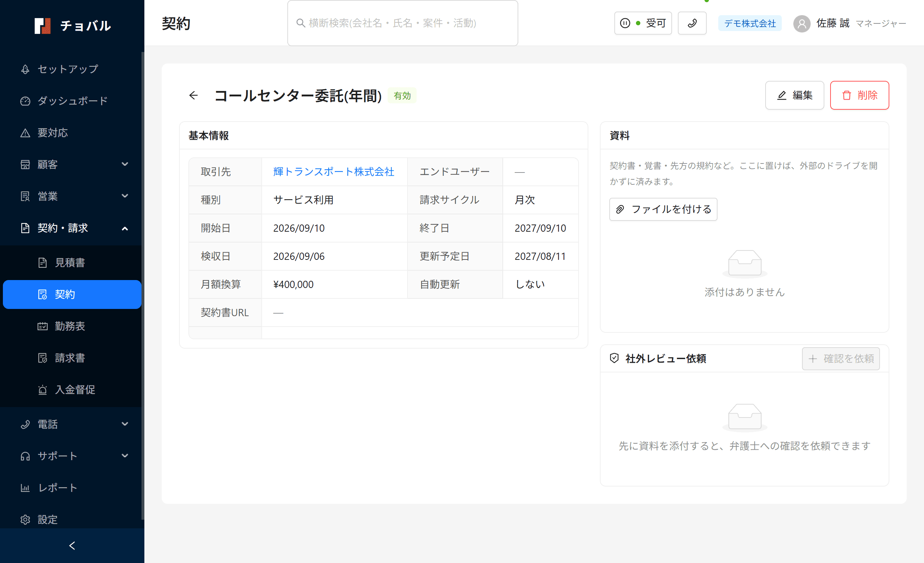Expand the 営業 menu chevron
This screenshot has width=924, height=563.
click(x=125, y=196)
